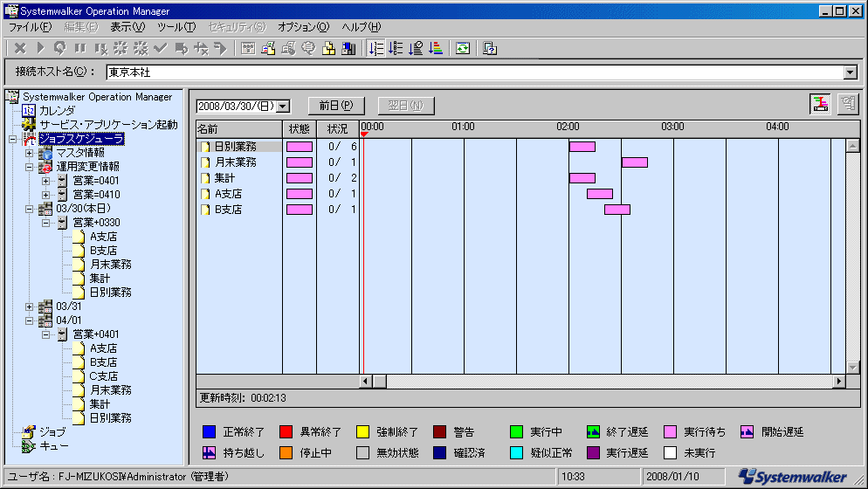868x489 pixels.
Task: Click the 日別業務 pink Gantt bar
Action: point(582,147)
